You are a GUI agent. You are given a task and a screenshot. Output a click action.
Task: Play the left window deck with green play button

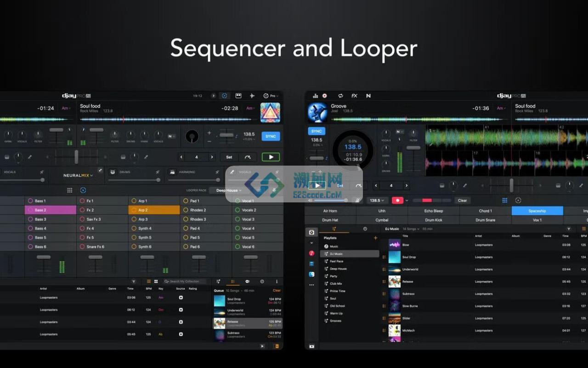click(271, 157)
